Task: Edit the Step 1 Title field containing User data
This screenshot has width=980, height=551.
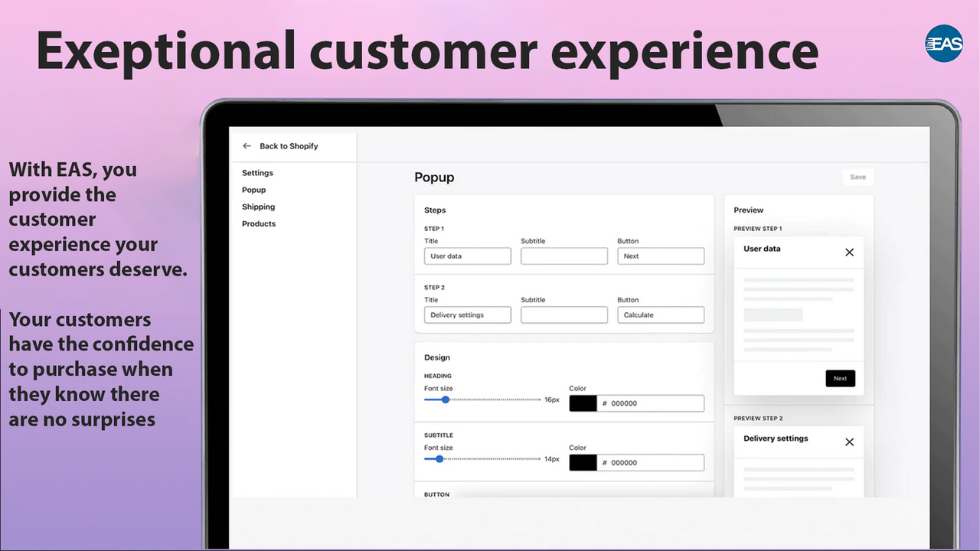Action: pyautogui.click(x=467, y=256)
